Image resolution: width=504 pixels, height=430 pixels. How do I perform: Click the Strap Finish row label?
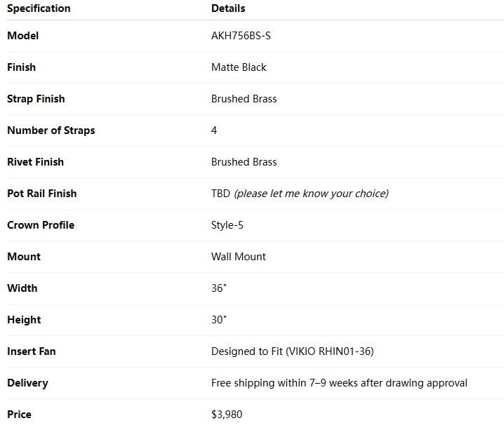pyautogui.click(x=36, y=99)
